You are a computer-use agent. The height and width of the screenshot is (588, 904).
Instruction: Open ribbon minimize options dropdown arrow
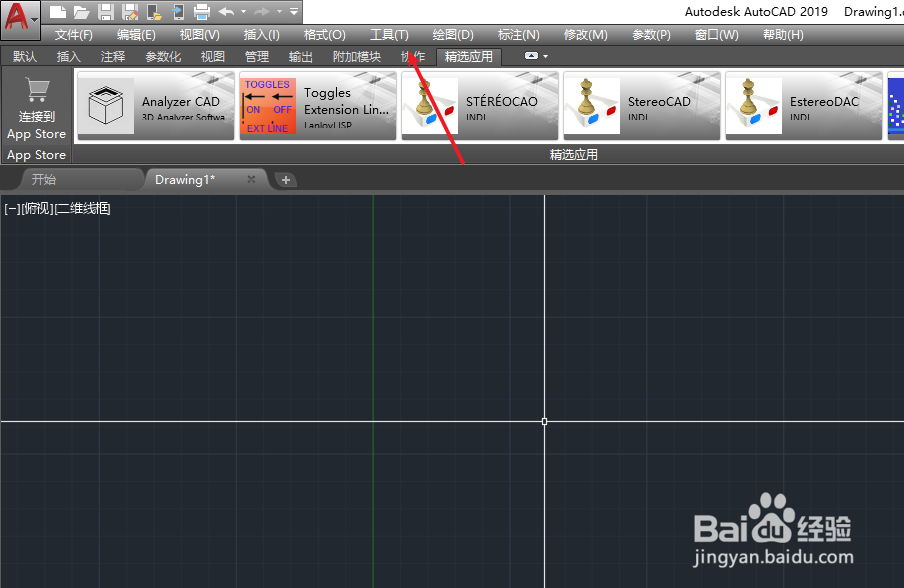coord(545,56)
